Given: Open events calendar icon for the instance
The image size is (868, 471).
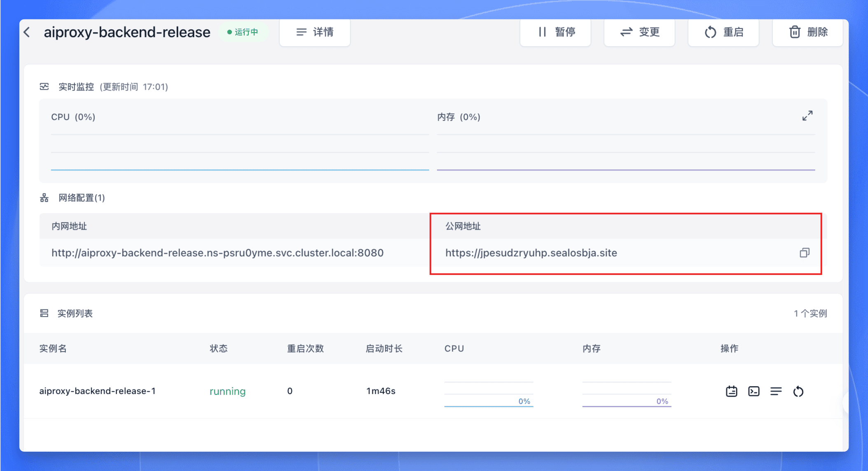Looking at the screenshot, I should point(731,391).
